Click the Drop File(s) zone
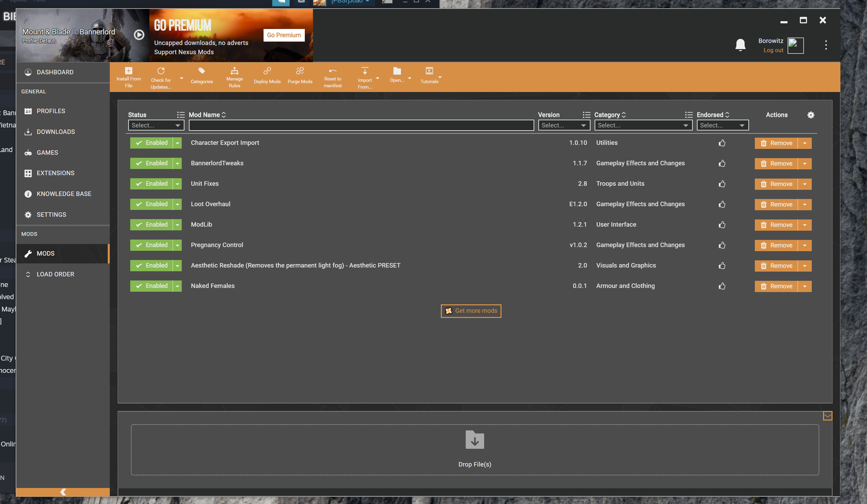This screenshot has height=504, width=867. tap(475, 450)
